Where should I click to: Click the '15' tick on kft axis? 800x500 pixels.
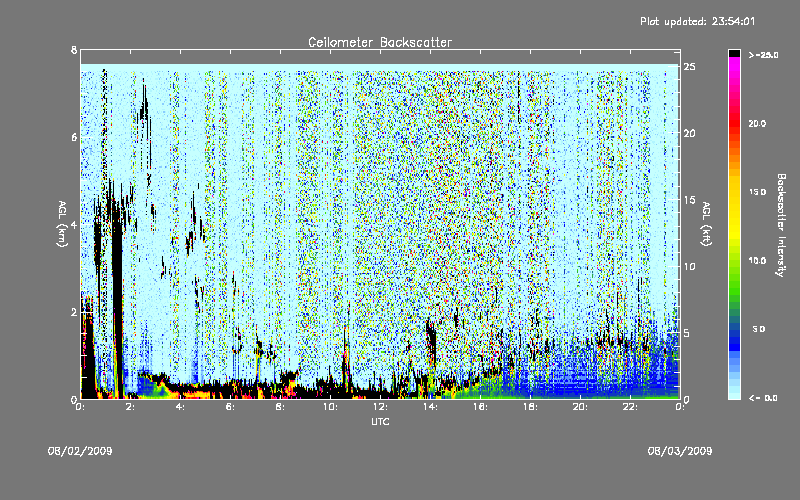pos(690,199)
